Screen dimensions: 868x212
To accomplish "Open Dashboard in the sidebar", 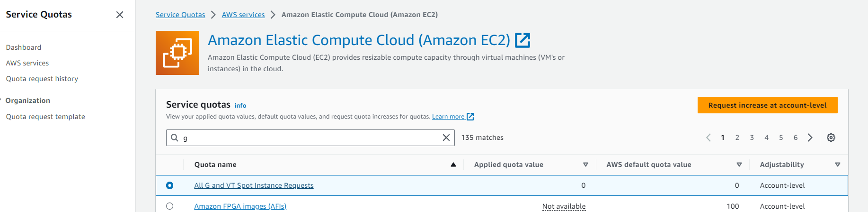I will (24, 47).
